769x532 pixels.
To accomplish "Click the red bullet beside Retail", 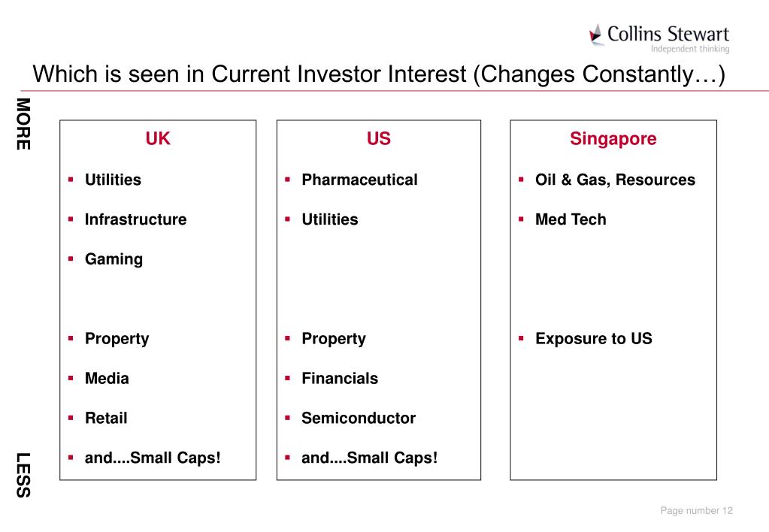I will [71, 418].
